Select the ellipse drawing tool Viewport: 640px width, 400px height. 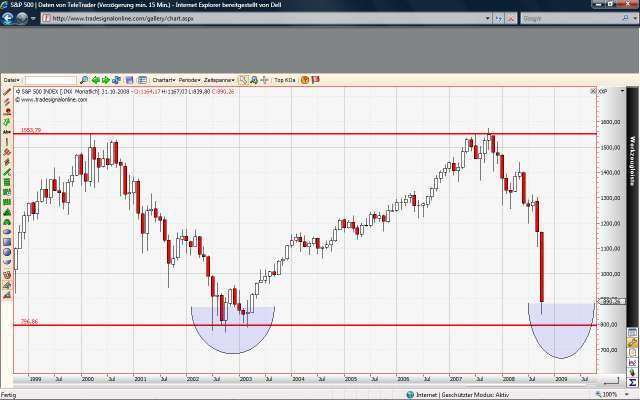pyautogui.click(x=7, y=232)
